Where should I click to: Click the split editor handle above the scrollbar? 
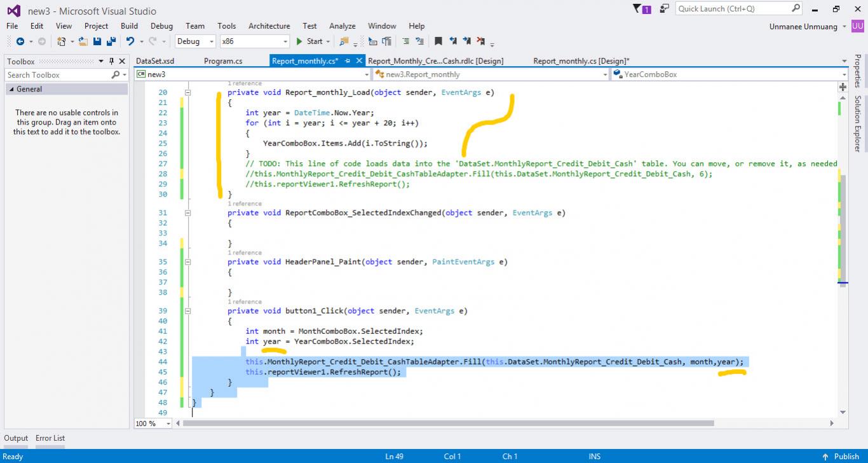click(843, 87)
